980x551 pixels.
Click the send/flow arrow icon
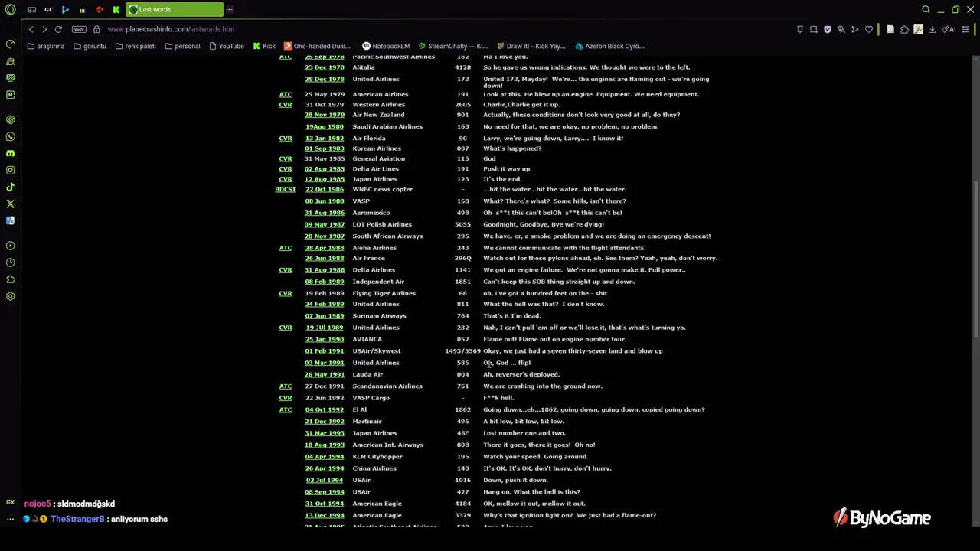[x=855, y=29]
